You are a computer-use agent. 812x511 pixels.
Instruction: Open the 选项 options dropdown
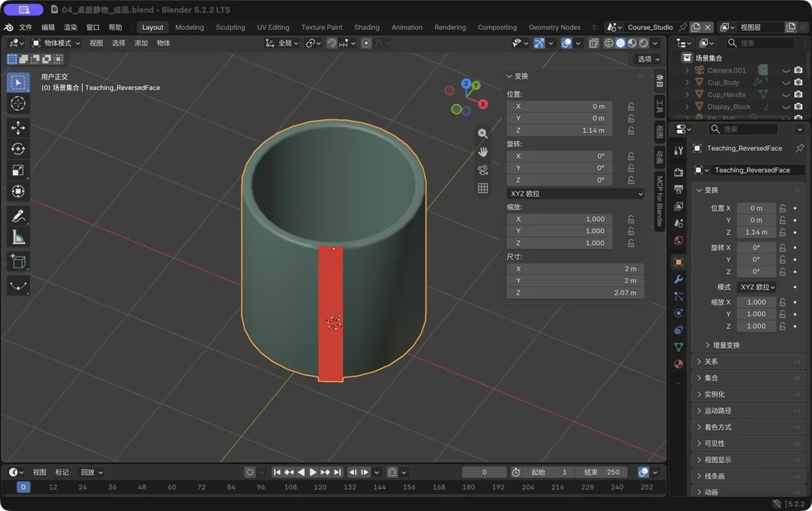point(648,60)
